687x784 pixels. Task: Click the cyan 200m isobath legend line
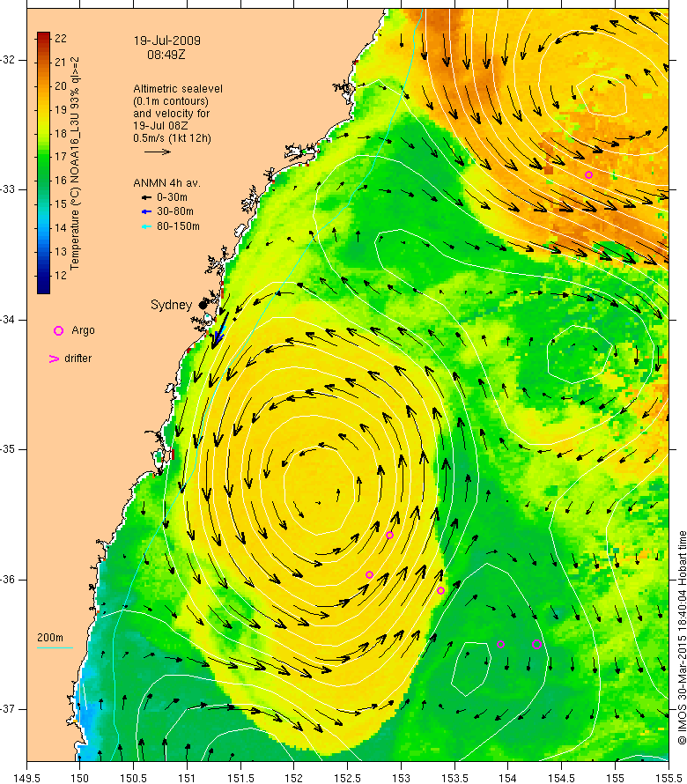[x=55, y=648]
